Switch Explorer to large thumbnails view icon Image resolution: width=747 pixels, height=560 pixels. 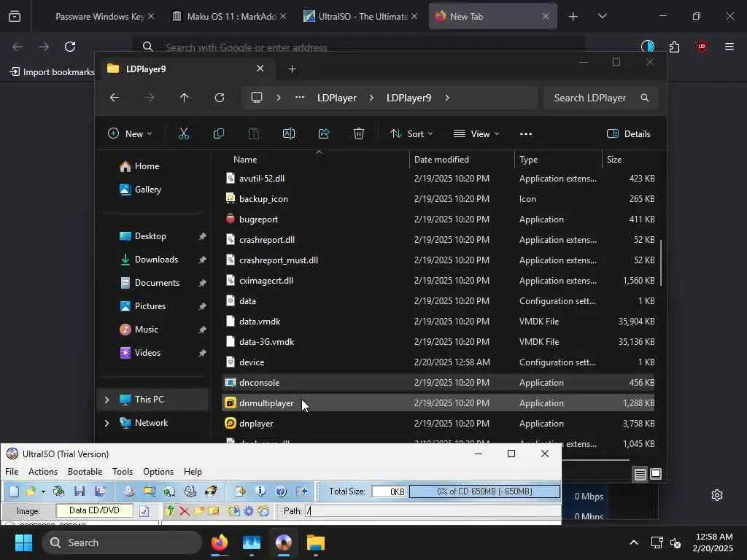click(x=656, y=474)
